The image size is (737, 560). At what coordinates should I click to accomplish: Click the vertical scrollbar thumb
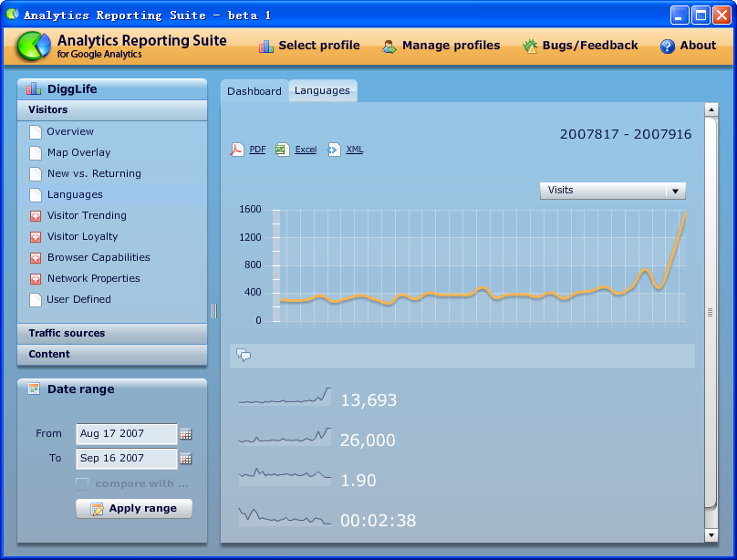click(x=711, y=312)
